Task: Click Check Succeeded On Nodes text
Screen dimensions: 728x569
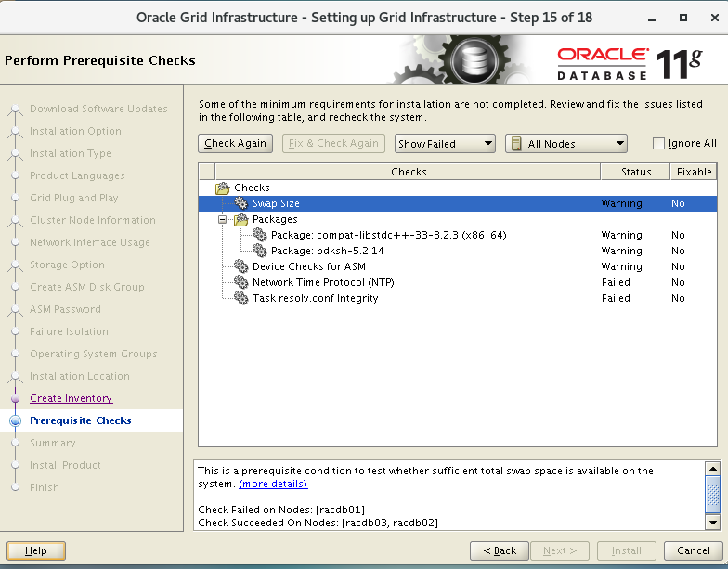Action: pyautogui.click(x=318, y=523)
